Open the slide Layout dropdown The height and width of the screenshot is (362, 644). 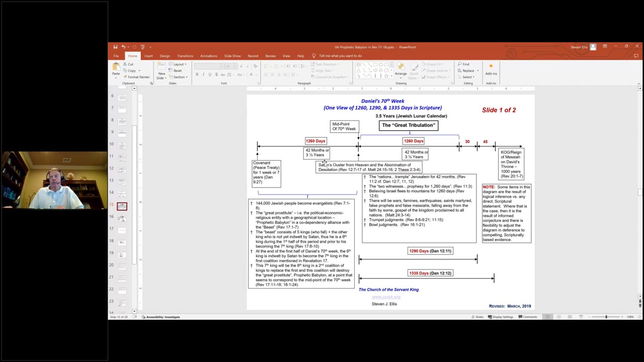click(x=178, y=64)
